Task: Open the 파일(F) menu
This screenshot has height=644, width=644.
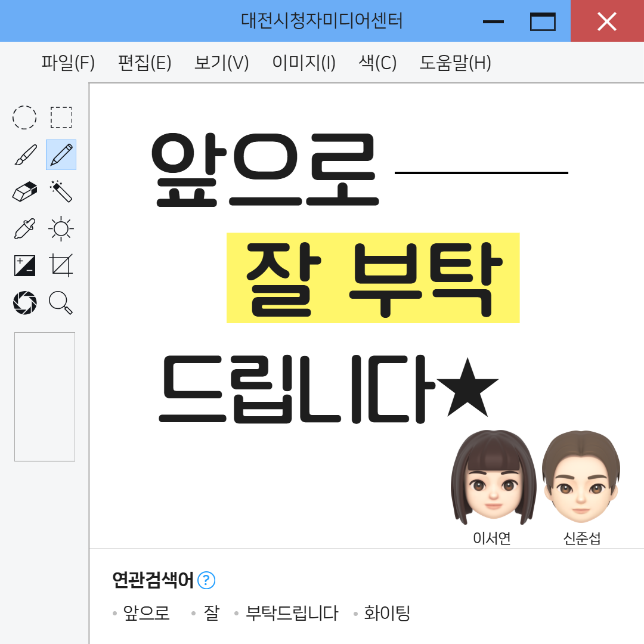Action: click(x=68, y=63)
